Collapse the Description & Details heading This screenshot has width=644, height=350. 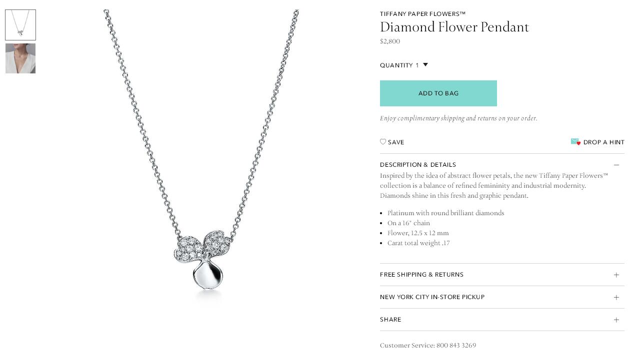(418, 165)
